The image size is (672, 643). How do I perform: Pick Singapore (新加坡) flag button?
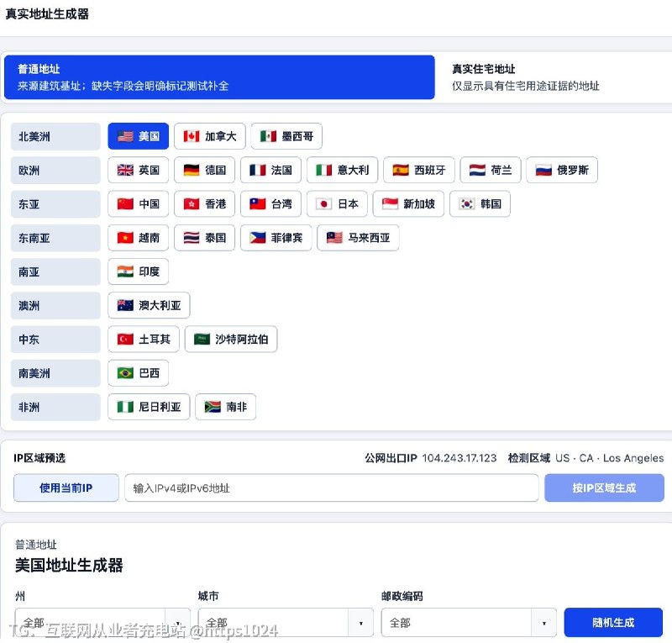[x=408, y=203]
